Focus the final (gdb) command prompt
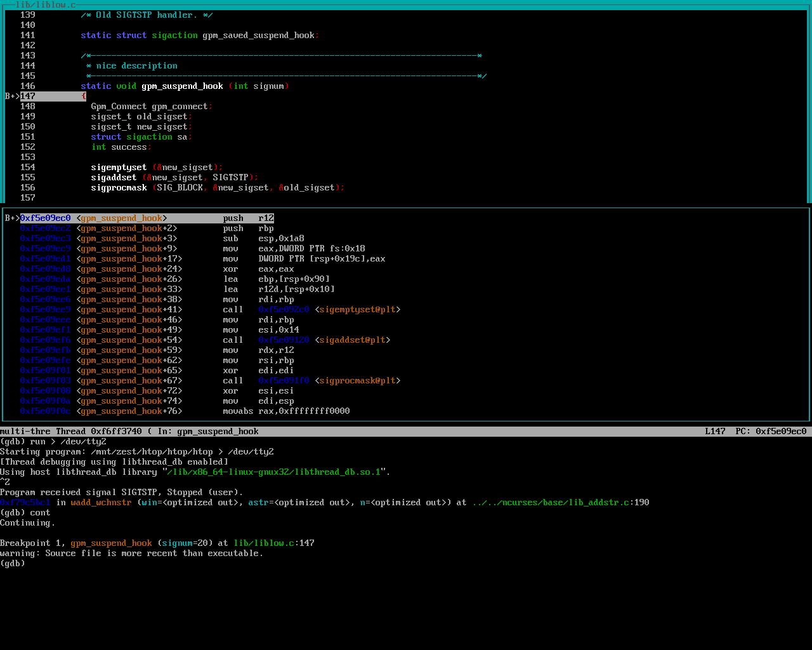 click(13, 564)
